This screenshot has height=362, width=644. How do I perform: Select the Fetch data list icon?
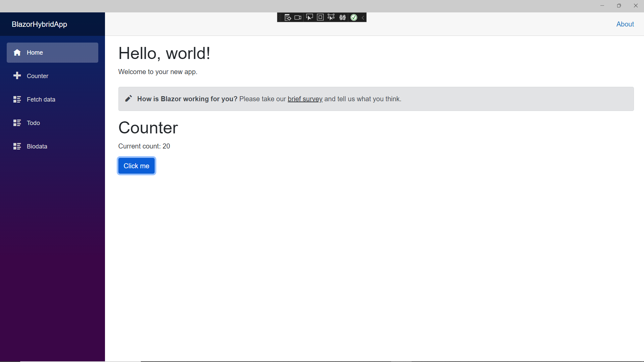coord(17,99)
